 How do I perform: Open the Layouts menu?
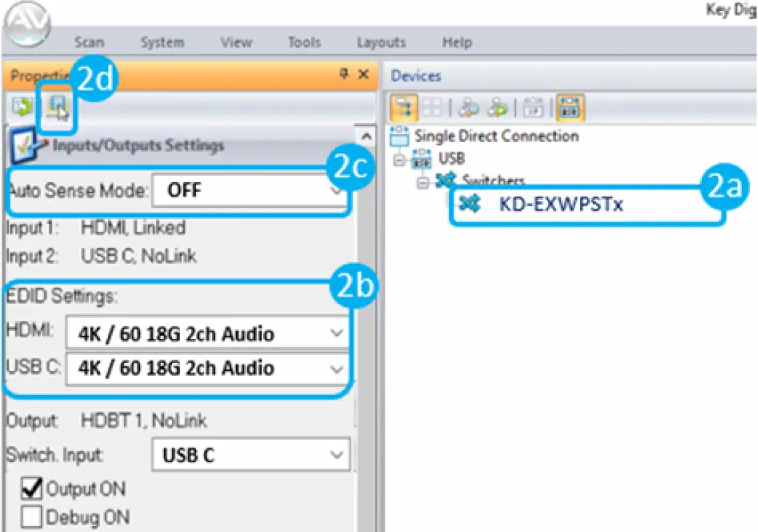[380, 42]
